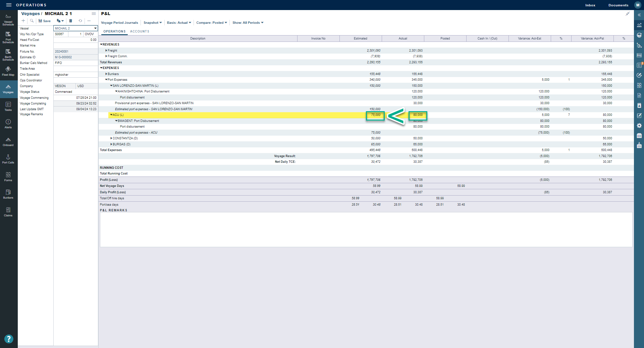Viewport: 644px width, 348px height.
Task: Click the refresh icon in voyage toolbar
Action: click(x=80, y=21)
